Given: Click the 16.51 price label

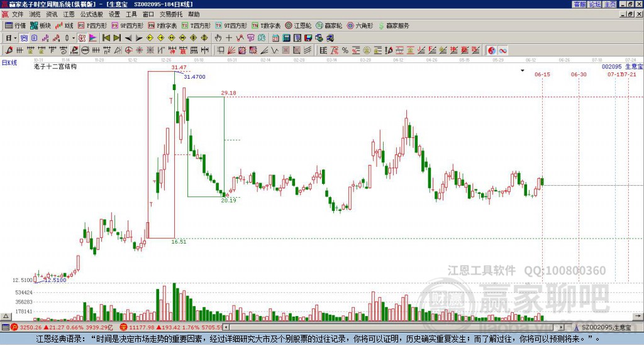Looking at the screenshot, I should 179,242.
